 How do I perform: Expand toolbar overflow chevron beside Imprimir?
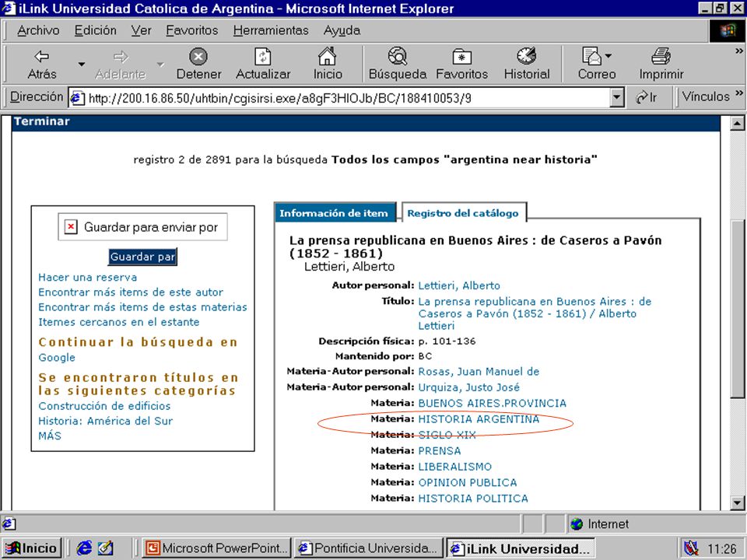pos(739,51)
